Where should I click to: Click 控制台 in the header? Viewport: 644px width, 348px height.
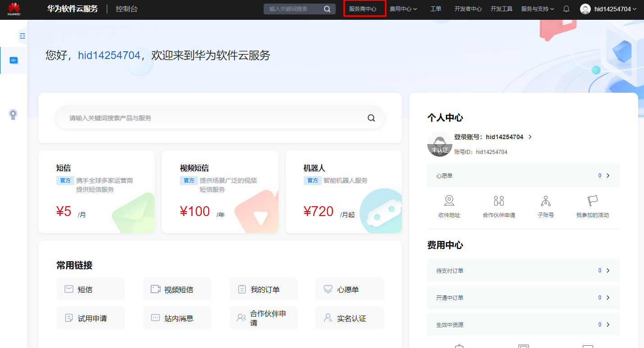(127, 9)
